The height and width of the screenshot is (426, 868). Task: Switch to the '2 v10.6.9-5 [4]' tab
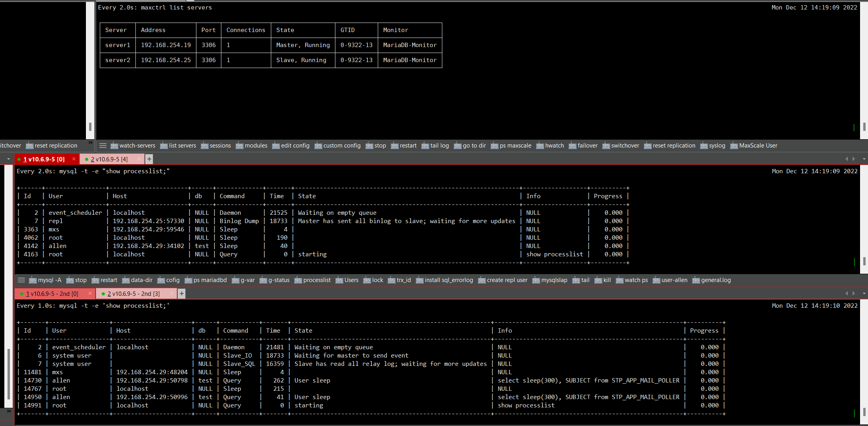[x=109, y=159]
